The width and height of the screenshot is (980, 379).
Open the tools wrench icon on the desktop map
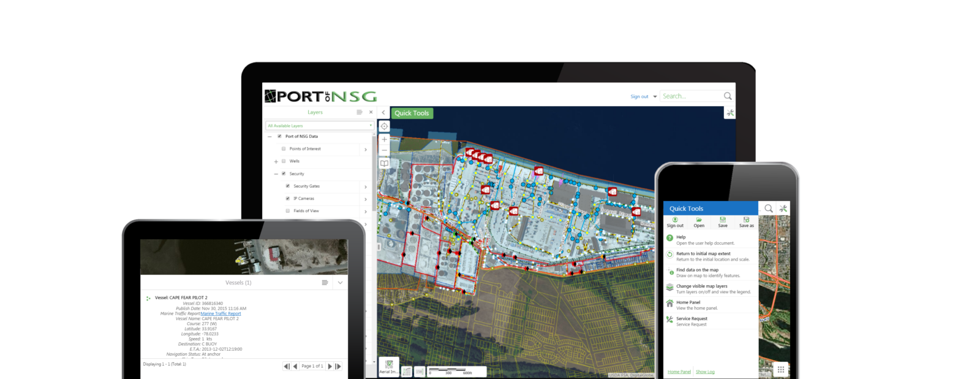[x=729, y=113]
